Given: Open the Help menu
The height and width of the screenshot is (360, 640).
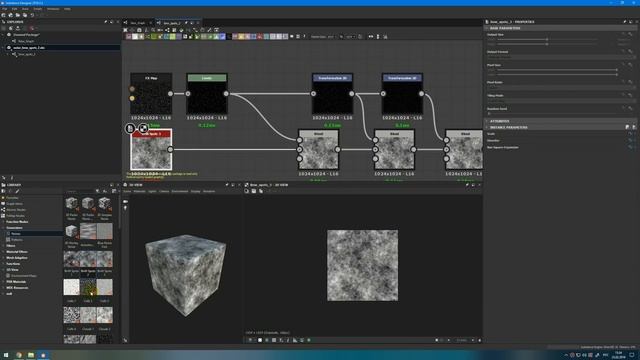Looking at the screenshot, I should 67,9.
